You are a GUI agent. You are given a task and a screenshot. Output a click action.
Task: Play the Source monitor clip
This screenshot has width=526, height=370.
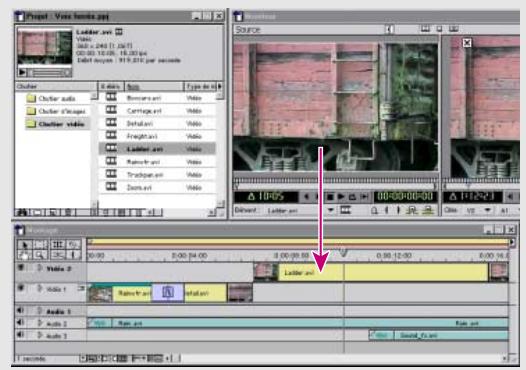(341, 197)
